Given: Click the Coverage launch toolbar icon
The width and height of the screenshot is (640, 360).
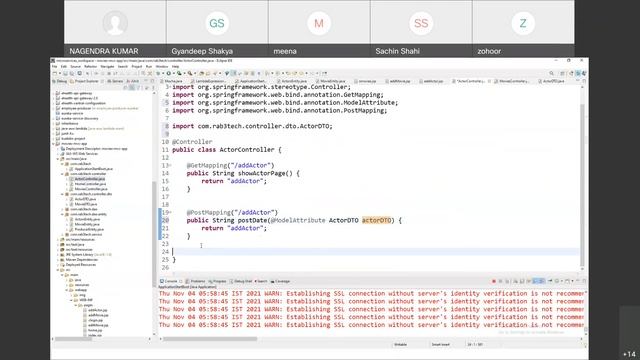Looking at the screenshot, I should pos(179,73).
